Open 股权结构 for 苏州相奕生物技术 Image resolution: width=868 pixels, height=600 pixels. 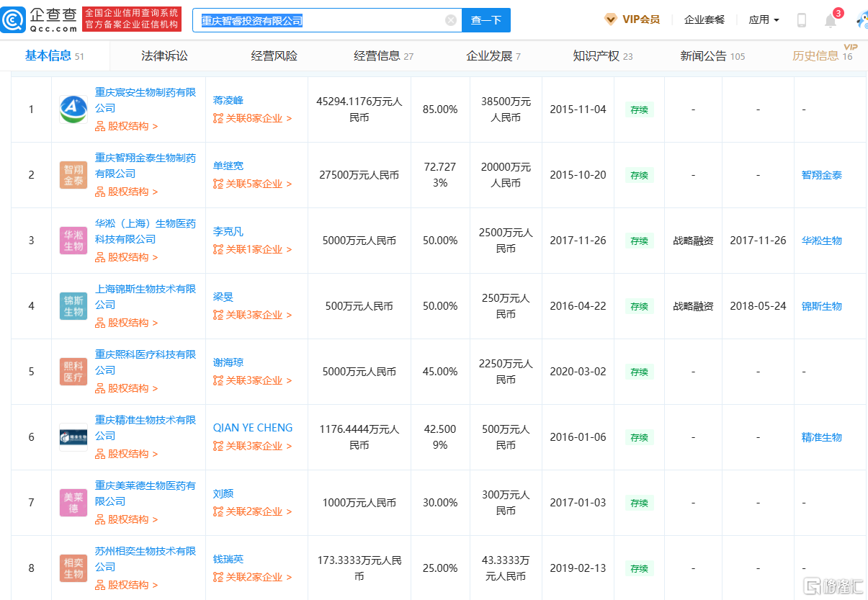pos(127,585)
